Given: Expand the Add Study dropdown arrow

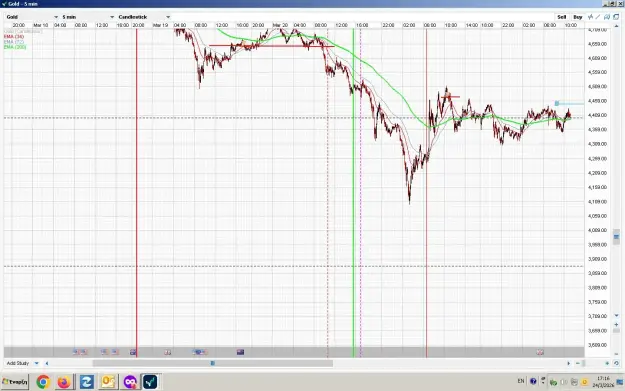Looking at the screenshot, I should point(37,363).
